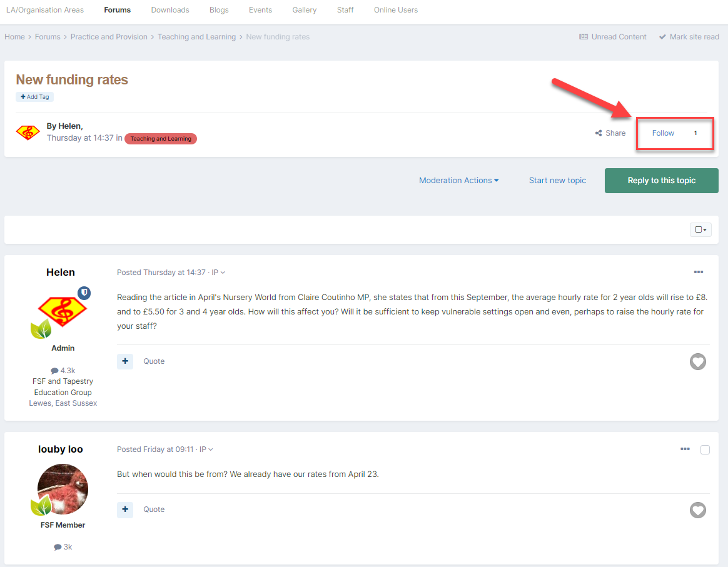Click the Share icon next to Follow
Image resolution: width=728 pixels, height=567 pixels.
[599, 133]
